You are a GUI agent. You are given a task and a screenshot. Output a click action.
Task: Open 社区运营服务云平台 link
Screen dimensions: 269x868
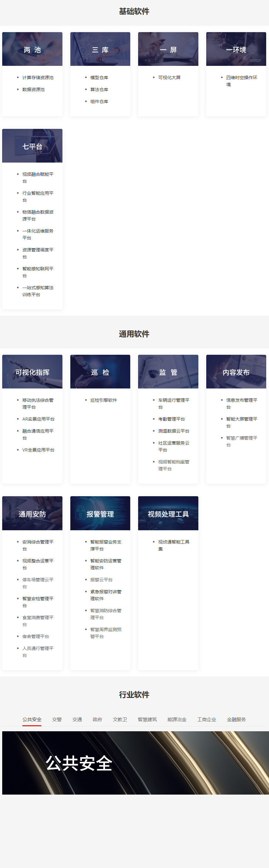click(173, 446)
